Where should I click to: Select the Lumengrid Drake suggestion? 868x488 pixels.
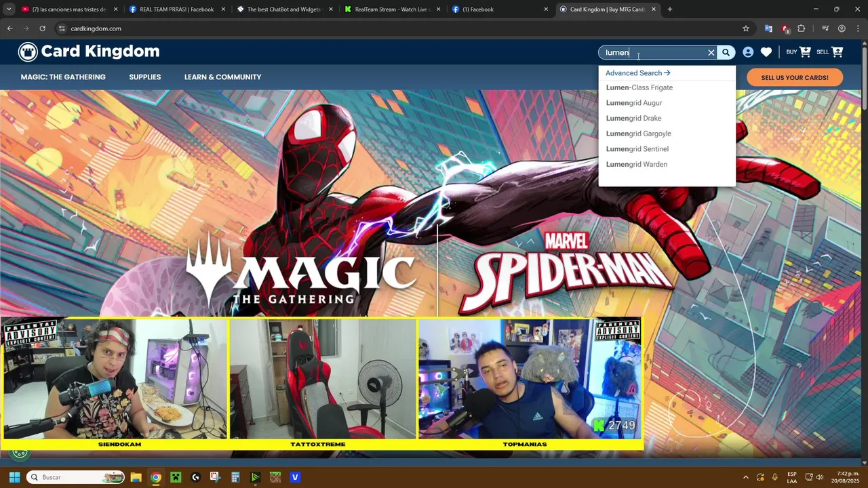click(x=633, y=118)
